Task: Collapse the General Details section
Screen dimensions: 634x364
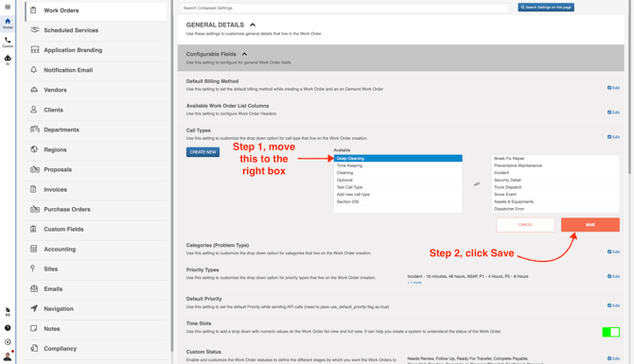Action: [x=253, y=25]
